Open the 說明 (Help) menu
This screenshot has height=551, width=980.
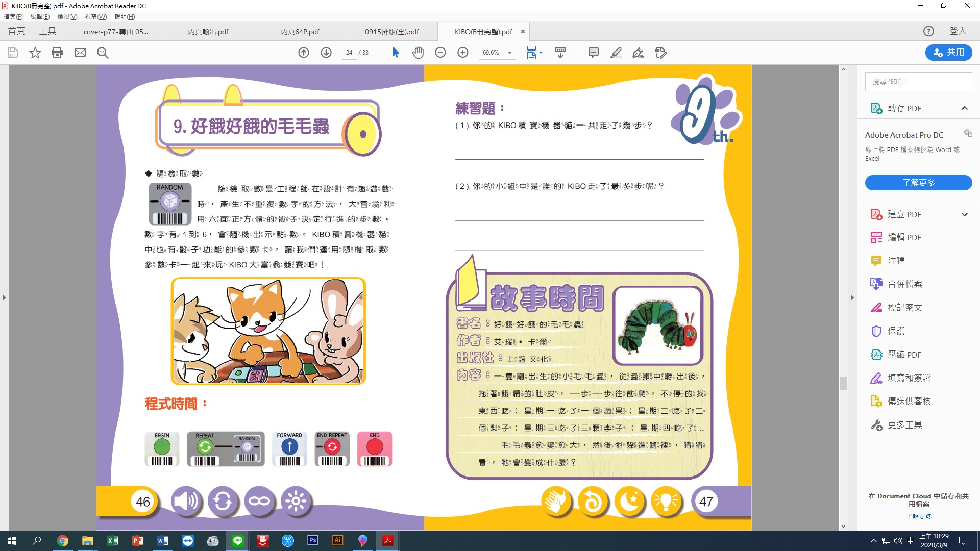(125, 17)
